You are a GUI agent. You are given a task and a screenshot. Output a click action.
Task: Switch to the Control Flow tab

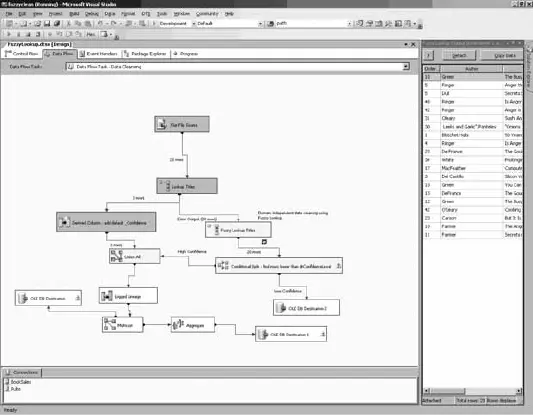(x=22, y=53)
